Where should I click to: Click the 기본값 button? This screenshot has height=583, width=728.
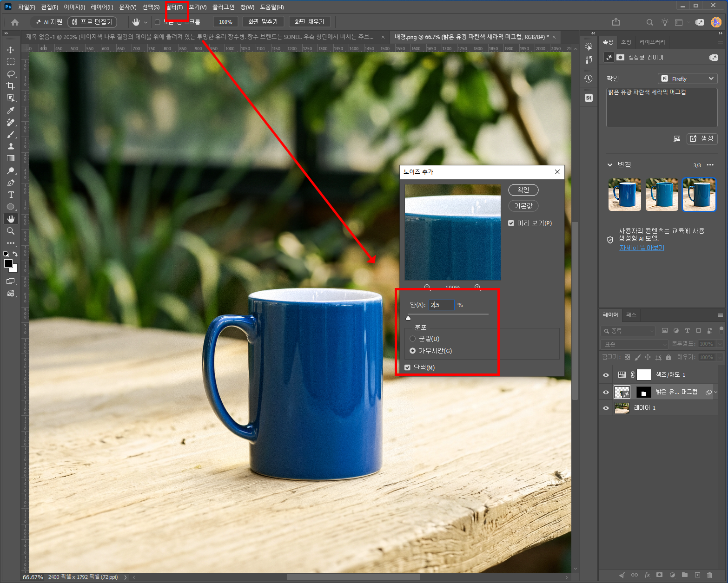pyautogui.click(x=523, y=206)
